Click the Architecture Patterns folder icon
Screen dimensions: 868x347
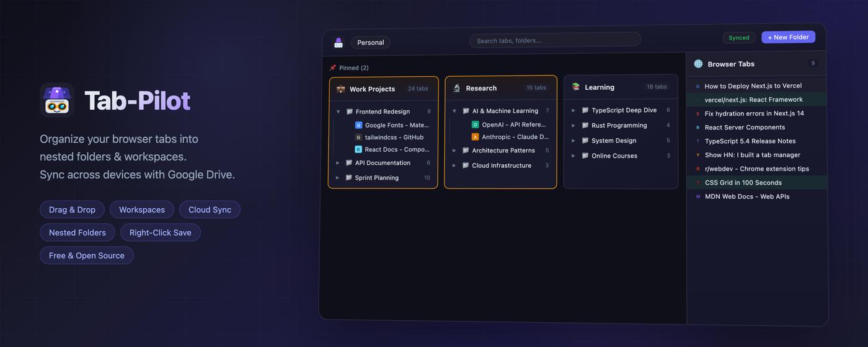pos(466,151)
